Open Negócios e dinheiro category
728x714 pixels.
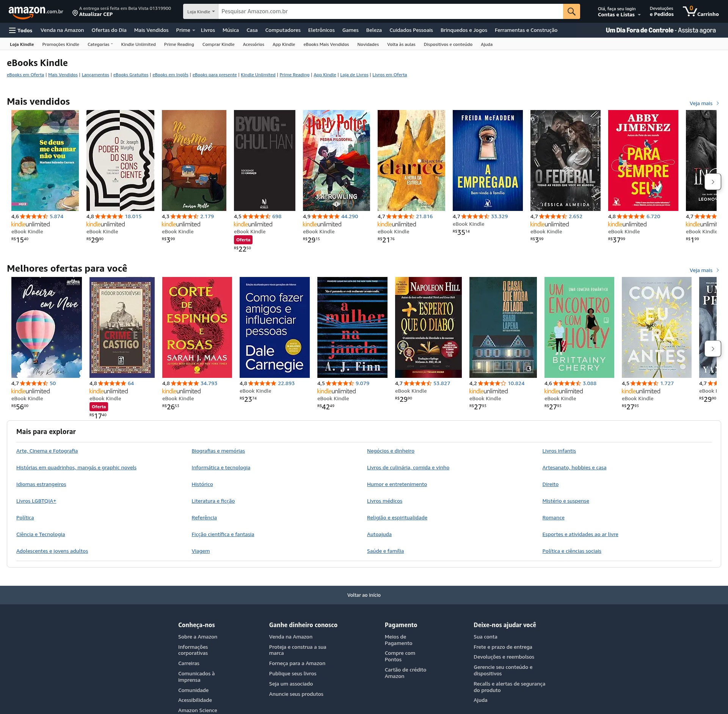pos(391,451)
